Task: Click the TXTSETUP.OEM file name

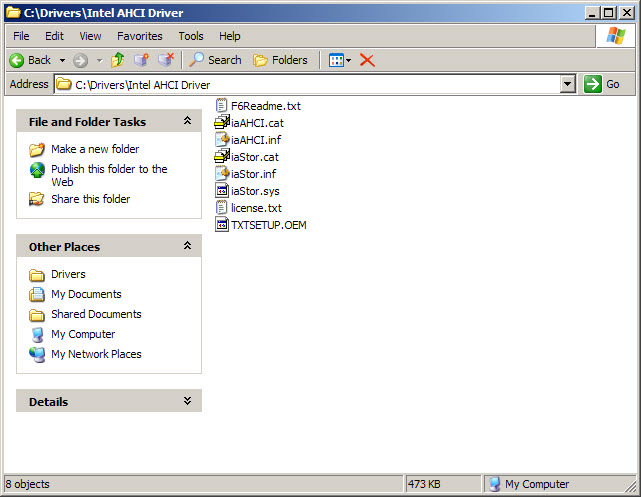Action: click(269, 225)
